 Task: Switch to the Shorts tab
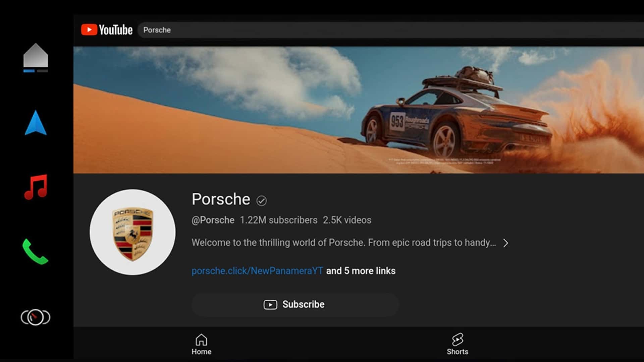pyautogui.click(x=458, y=344)
